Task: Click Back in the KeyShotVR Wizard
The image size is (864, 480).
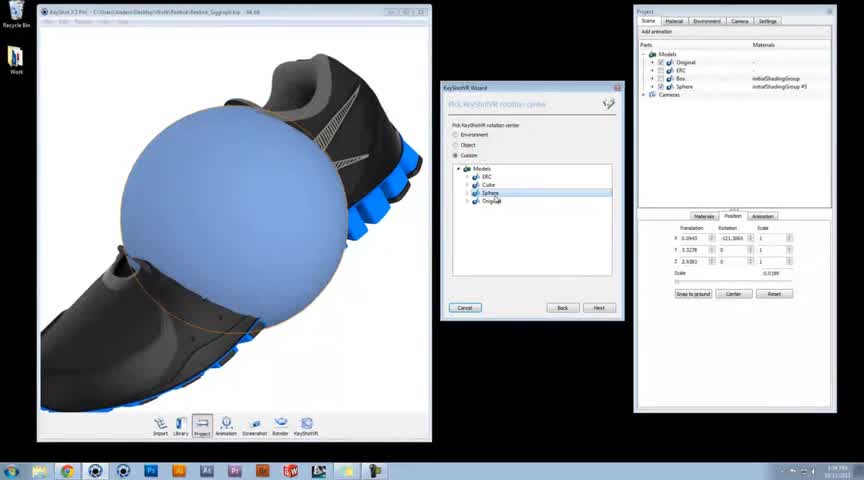Action: 563,308
